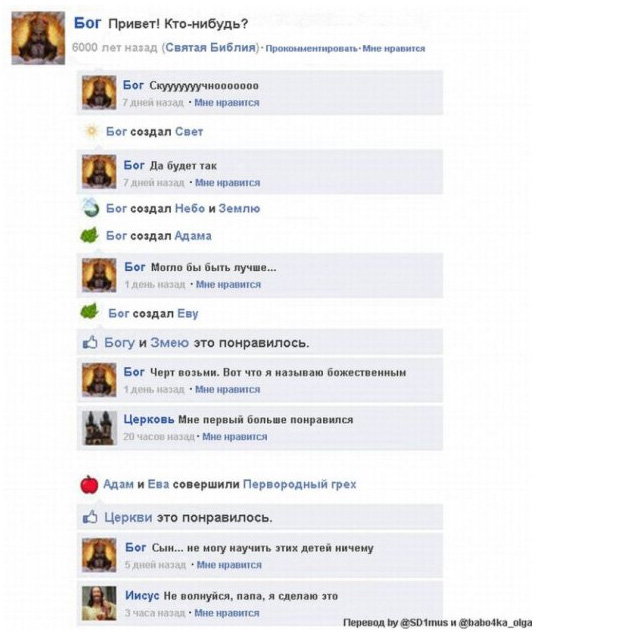Click the thumbs-up icon beside "Церкви это понравилось"
The width and height of the screenshot is (631, 634).
[x=90, y=517]
